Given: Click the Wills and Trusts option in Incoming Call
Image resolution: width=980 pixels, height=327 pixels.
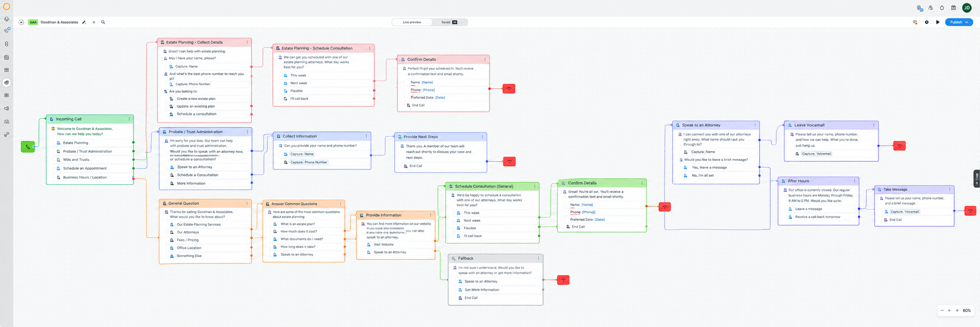Looking at the screenshot, I should [x=94, y=160].
